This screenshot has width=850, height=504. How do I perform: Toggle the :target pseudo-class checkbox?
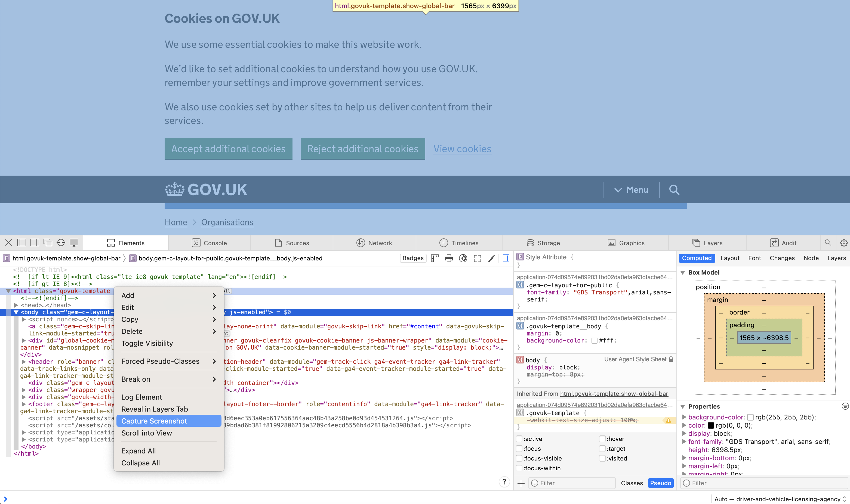(x=602, y=449)
